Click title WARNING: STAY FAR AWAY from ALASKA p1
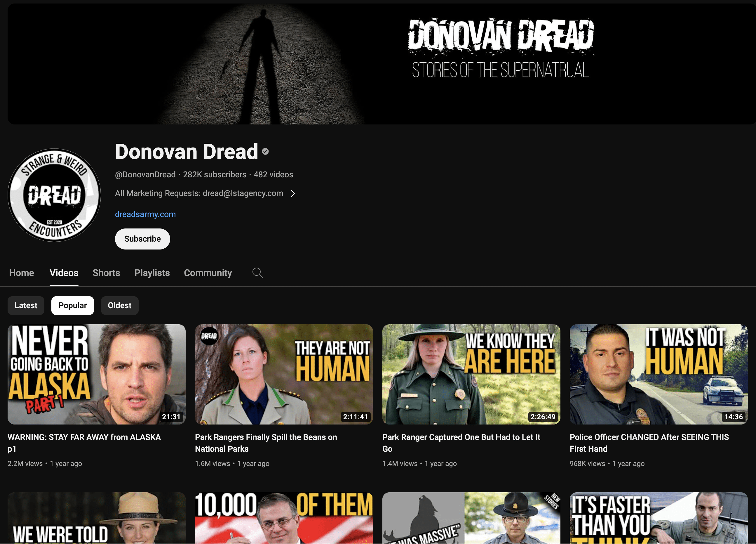756x544 pixels. (84, 443)
